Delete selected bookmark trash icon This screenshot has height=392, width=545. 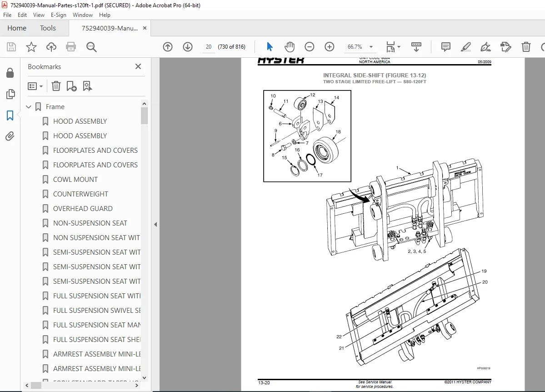pos(56,86)
